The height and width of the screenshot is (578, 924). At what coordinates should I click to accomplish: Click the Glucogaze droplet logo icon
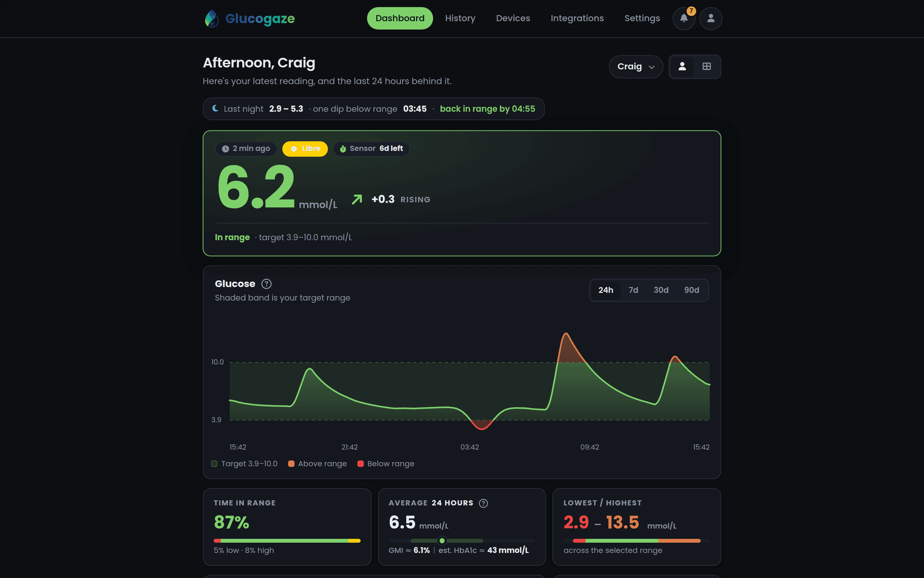211,18
